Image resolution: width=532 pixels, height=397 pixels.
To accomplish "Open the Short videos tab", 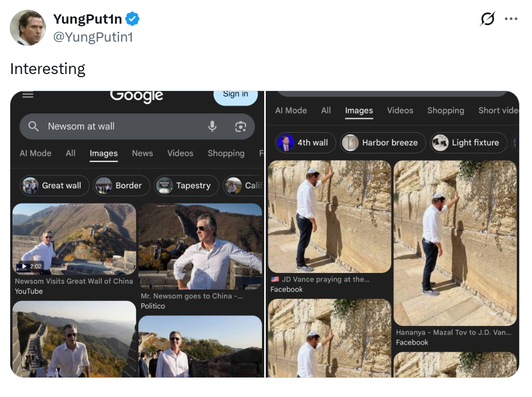I will coord(499,110).
